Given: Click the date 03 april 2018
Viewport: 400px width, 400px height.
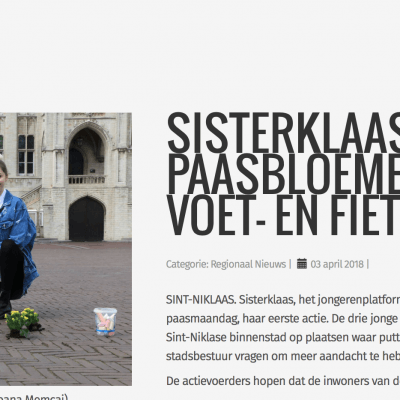Looking at the screenshot, I should 337,264.
